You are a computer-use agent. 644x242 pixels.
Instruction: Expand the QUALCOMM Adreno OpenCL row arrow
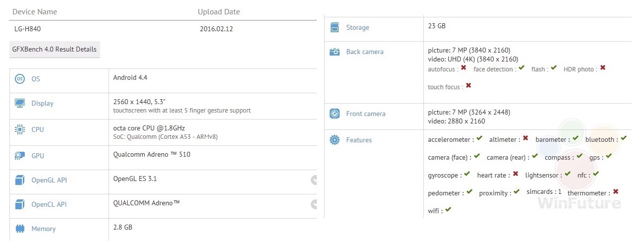pos(314,204)
